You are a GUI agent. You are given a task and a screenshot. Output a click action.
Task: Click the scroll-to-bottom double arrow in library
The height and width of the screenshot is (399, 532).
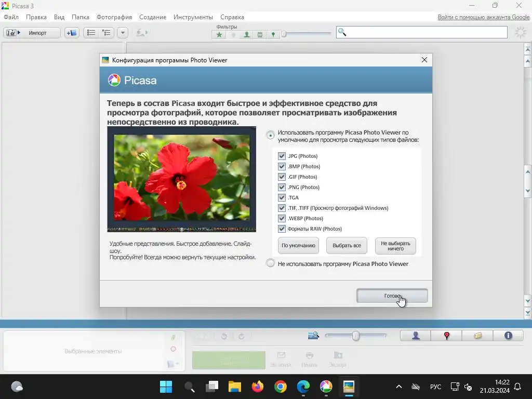tap(528, 312)
